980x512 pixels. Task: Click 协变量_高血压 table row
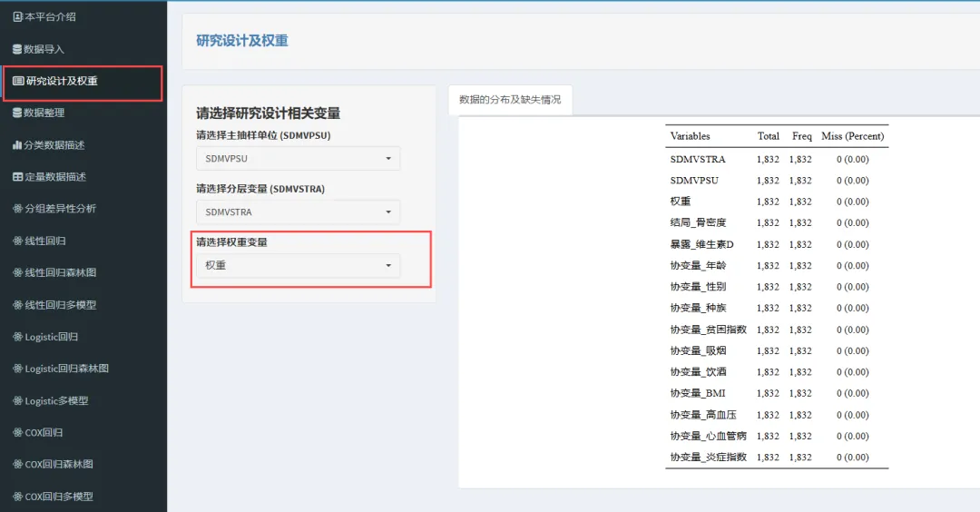coord(777,415)
